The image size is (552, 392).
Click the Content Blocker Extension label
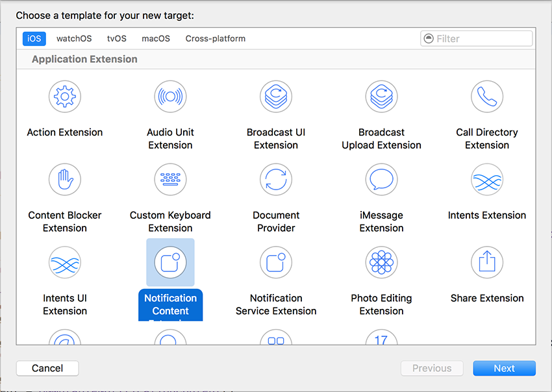65,222
